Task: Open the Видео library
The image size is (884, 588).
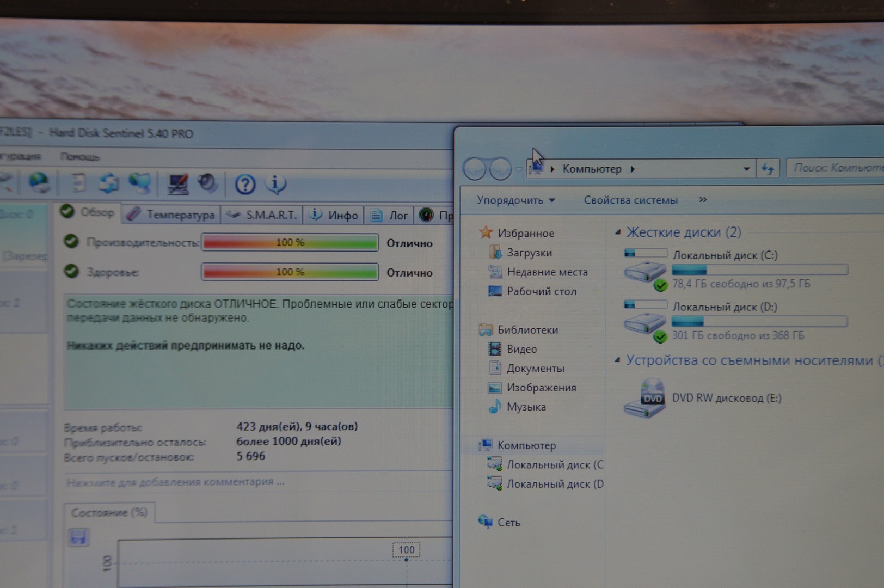Action: point(521,349)
